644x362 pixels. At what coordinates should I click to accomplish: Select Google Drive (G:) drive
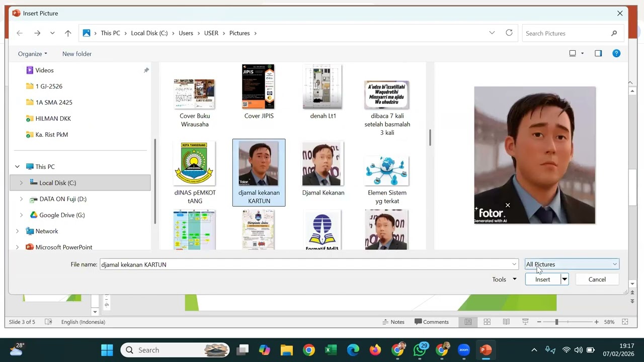click(62, 215)
